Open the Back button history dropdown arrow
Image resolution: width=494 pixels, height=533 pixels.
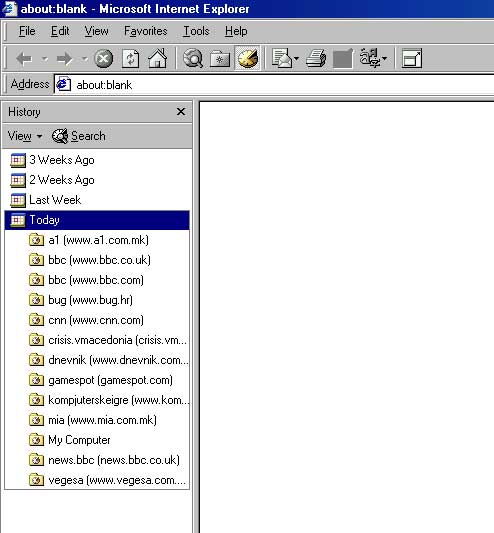pyautogui.click(x=45, y=59)
